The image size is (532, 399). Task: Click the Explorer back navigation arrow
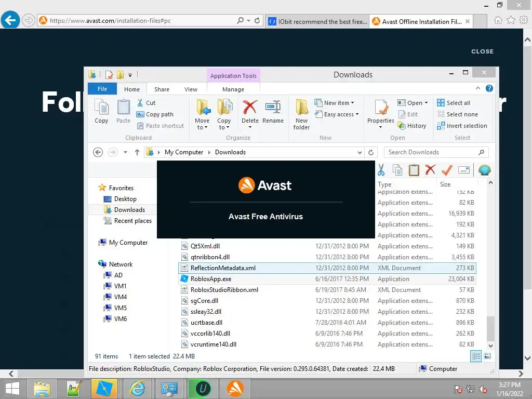click(x=98, y=152)
